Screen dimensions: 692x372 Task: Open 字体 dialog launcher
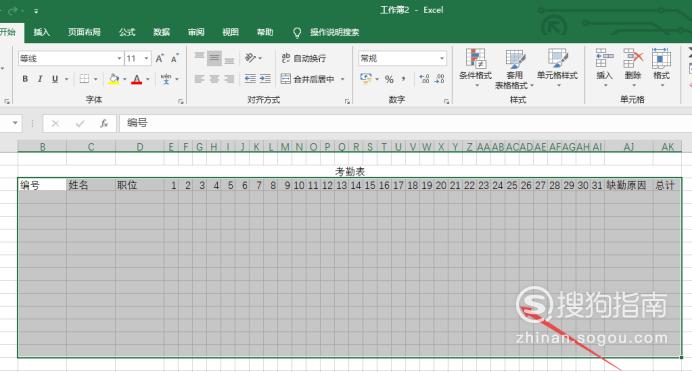click(181, 101)
